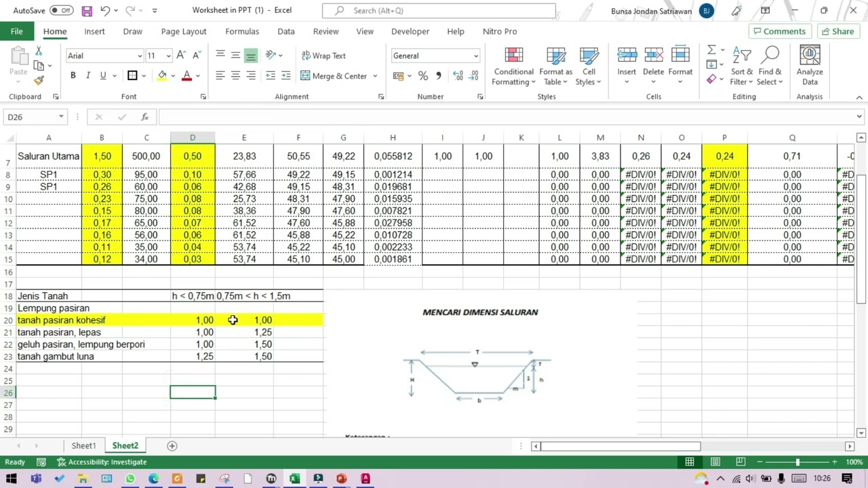Switch to the Page Layout tab
The height and width of the screenshot is (488, 868).
coord(184,31)
